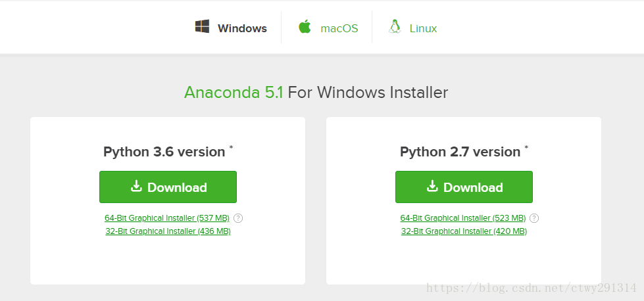Click download arrow icon in Python 3.6 button
Screen dimensions: 644x301
click(x=136, y=187)
